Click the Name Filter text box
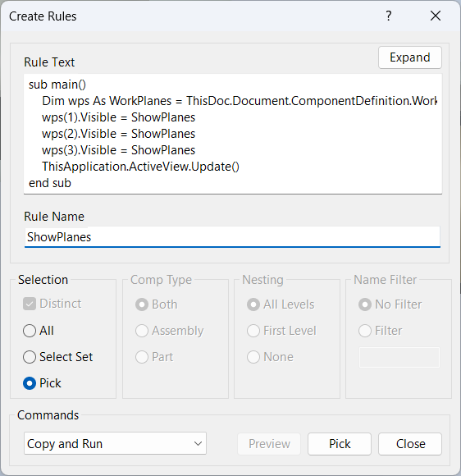The height and width of the screenshot is (476, 461). tap(399, 358)
